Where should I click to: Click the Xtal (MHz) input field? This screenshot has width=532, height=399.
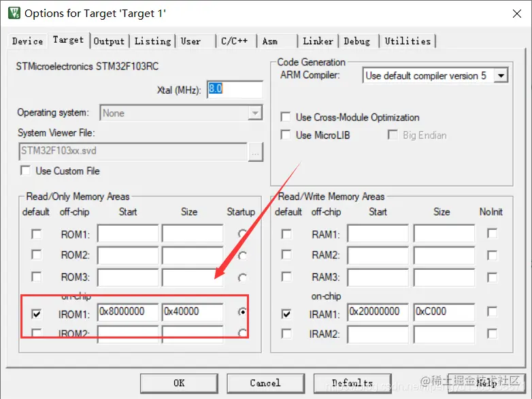click(x=235, y=90)
